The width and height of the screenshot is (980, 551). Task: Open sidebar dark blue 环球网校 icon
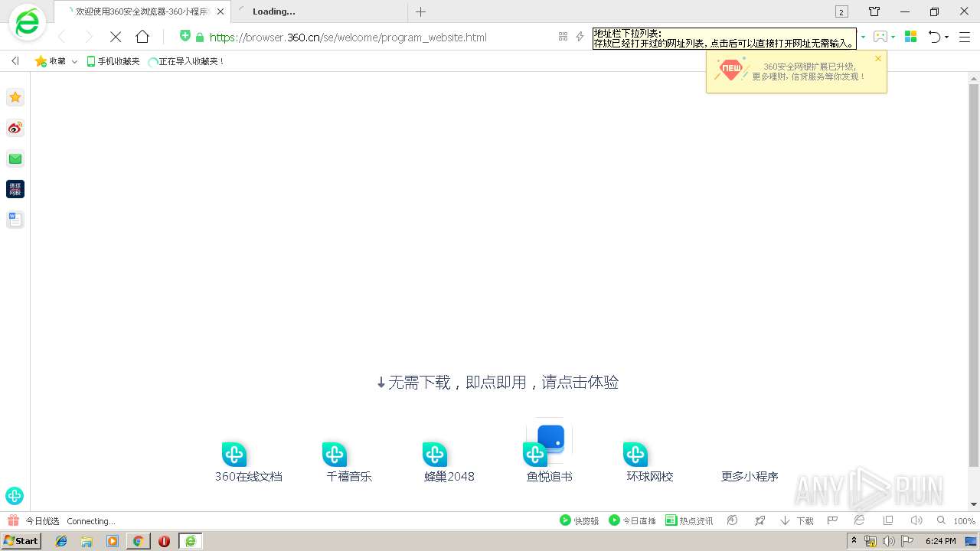tap(15, 189)
